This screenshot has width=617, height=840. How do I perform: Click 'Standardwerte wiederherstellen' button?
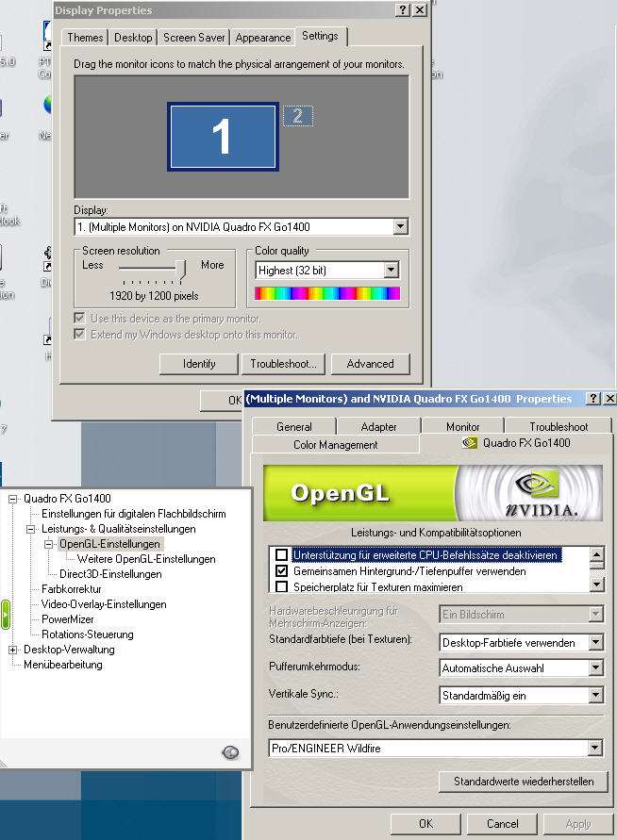524,782
